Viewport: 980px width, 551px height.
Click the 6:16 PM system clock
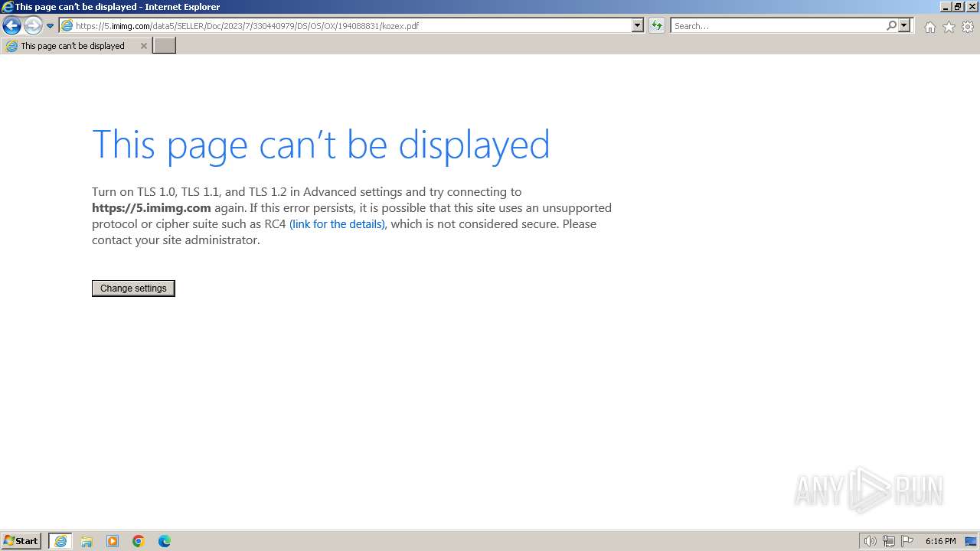click(940, 541)
